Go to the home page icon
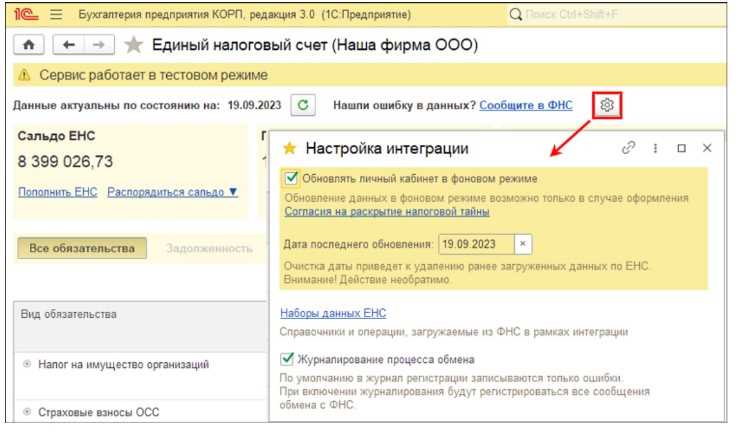 point(29,45)
